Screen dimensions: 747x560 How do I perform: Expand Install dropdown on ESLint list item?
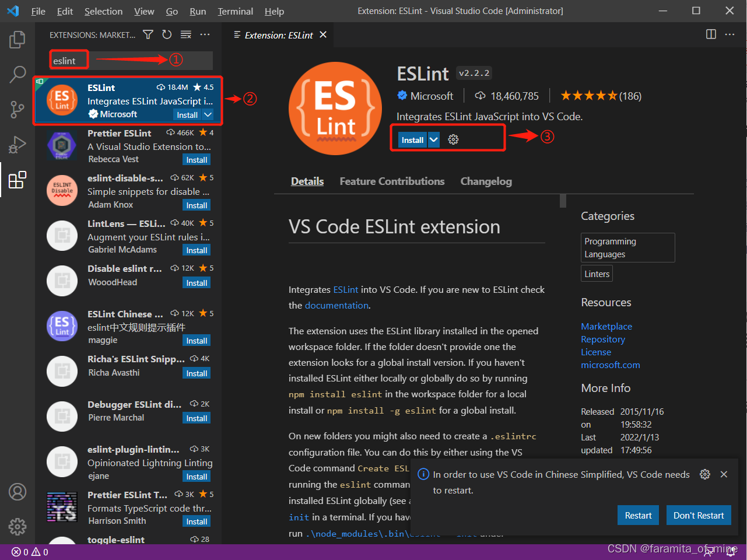208,115
